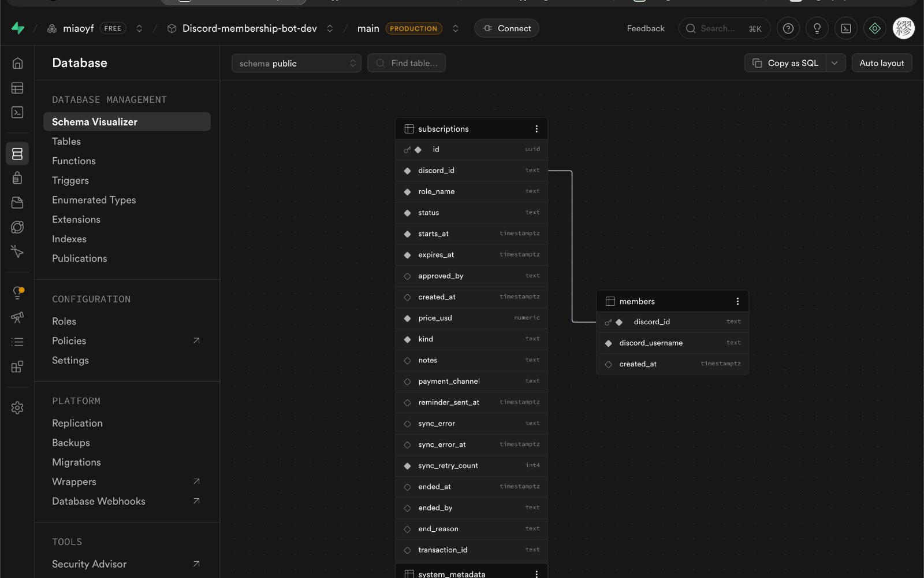Open Settings under Configuration
This screenshot has height=578, width=924.
point(70,361)
